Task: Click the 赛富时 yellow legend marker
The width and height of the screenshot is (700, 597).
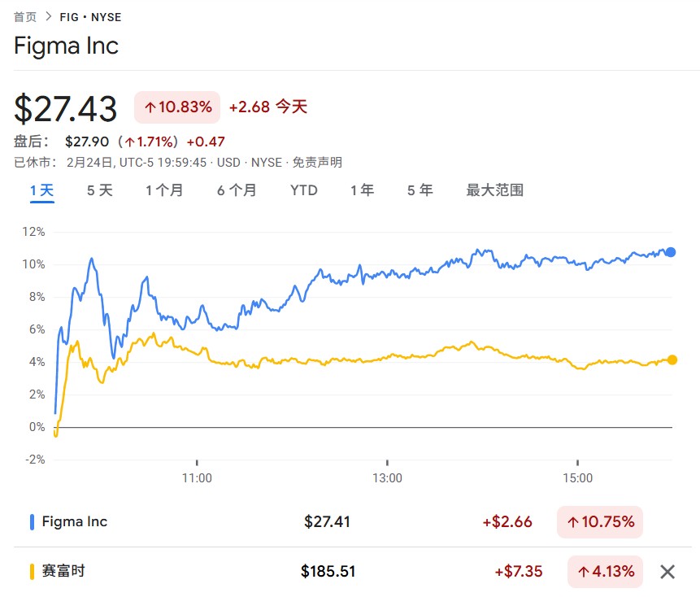Action: [33, 572]
